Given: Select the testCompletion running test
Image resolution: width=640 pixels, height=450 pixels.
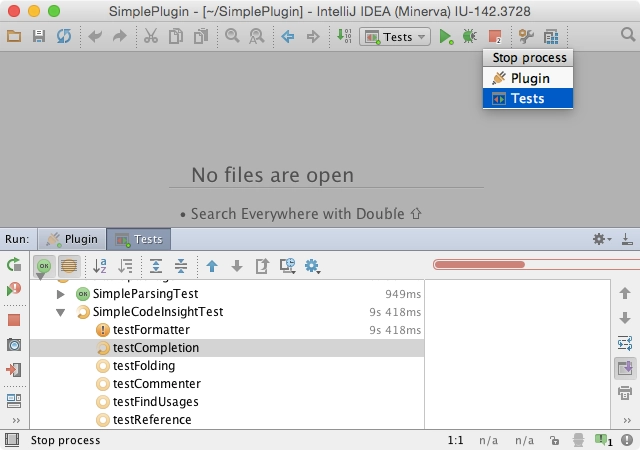Looking at the screenshot, I should (227, 348).
